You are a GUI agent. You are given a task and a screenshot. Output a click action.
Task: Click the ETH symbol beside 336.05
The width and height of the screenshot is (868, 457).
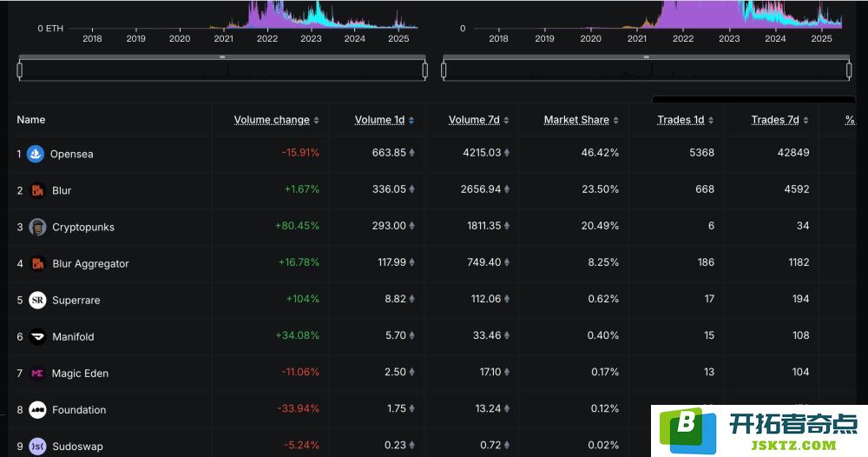pos(411,189)
